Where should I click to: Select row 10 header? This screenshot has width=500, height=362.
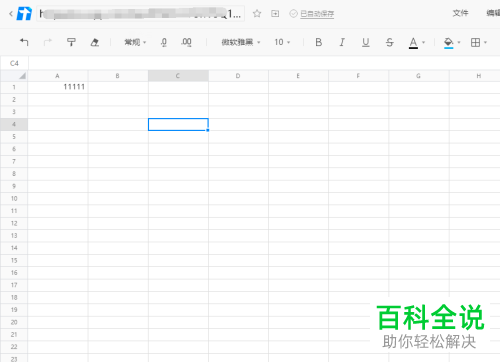[x=14, y=199]
